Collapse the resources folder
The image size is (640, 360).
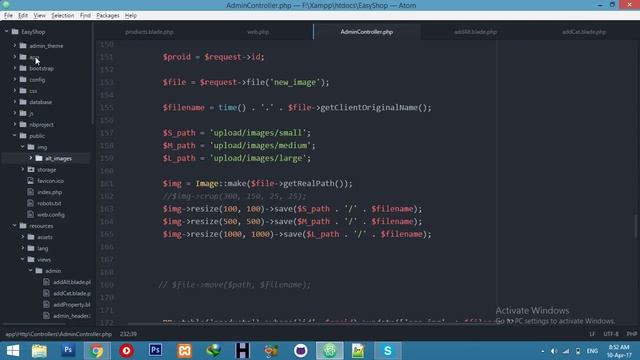15,225
